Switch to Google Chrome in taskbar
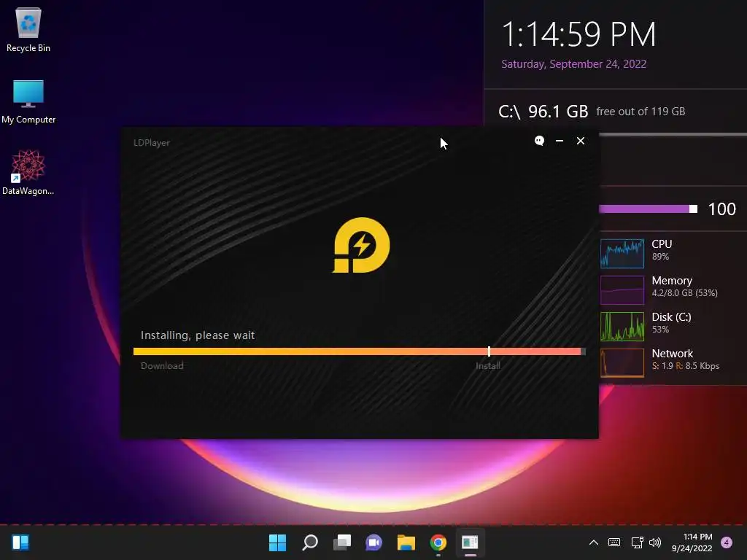This screenshot has width=747, height=560. click(x=438, y=542)
